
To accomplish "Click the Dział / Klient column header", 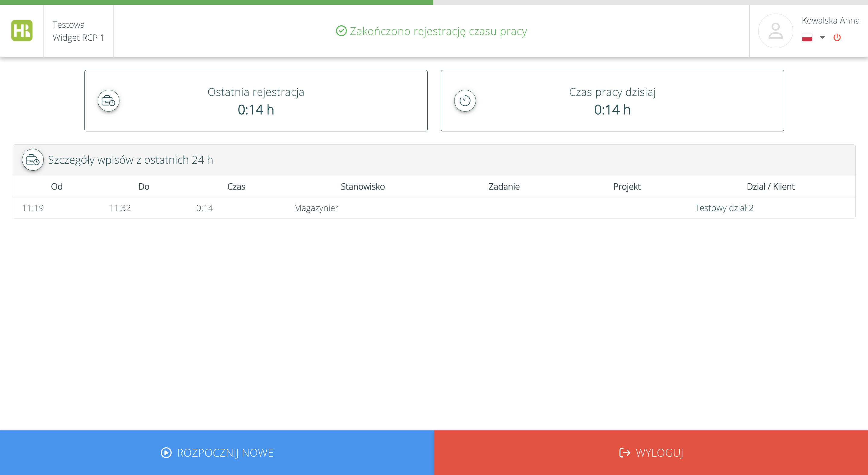I will [x=770, y=187].
